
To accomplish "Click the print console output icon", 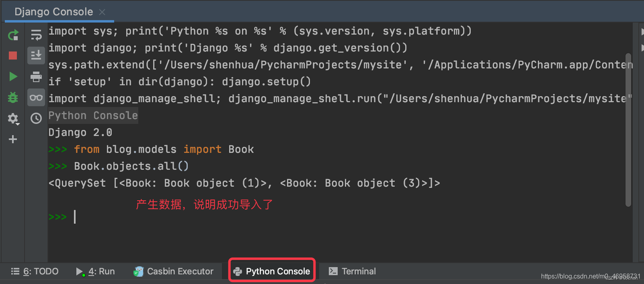I will tap(36, 76).
